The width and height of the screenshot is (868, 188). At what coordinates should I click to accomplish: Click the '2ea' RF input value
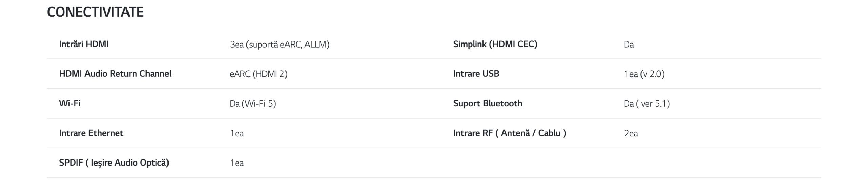pyautogui.click(x=631, y=133)
